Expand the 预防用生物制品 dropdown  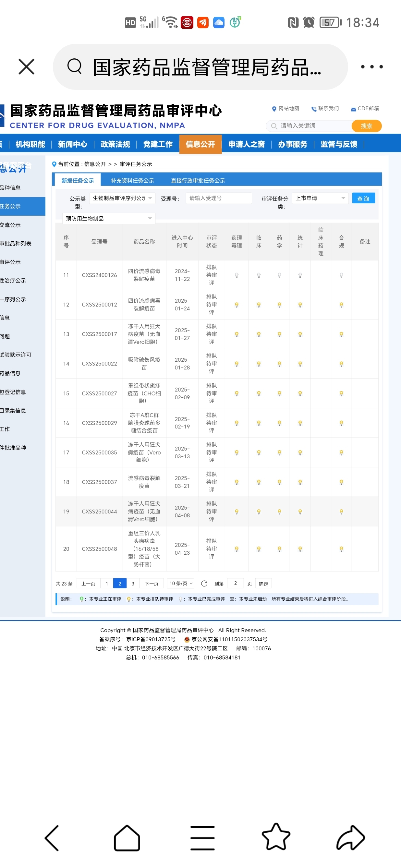(x=109, y=218)
